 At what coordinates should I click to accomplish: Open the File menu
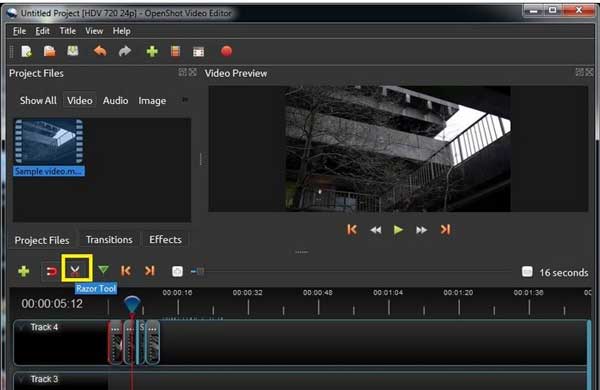[x=19, y=31]
